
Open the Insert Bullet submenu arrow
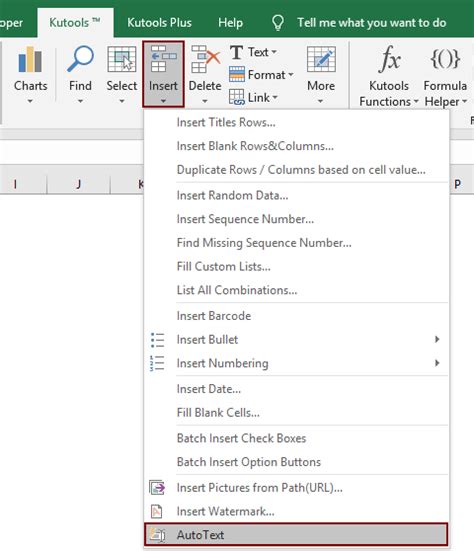(x=437, y=339)
